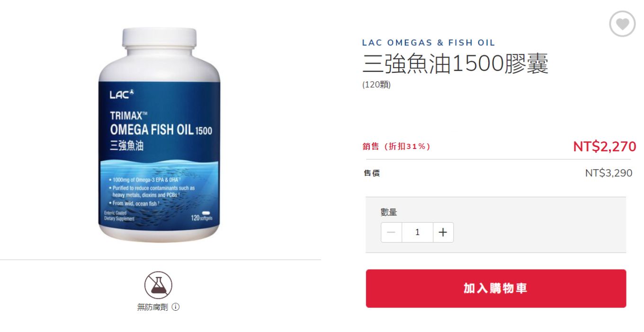Click the no-preservatives flask icon
The width and height of the screenshot is (644, 332).
coord(158,285)
